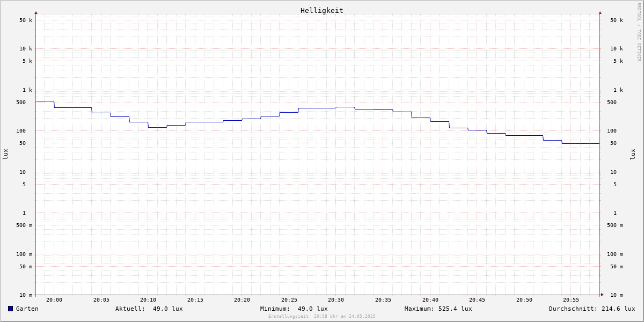The image size is (644, 322).
Task: Click the '1 k' label on the right axis
Action: pyautogui.click(x=618, y=90)
